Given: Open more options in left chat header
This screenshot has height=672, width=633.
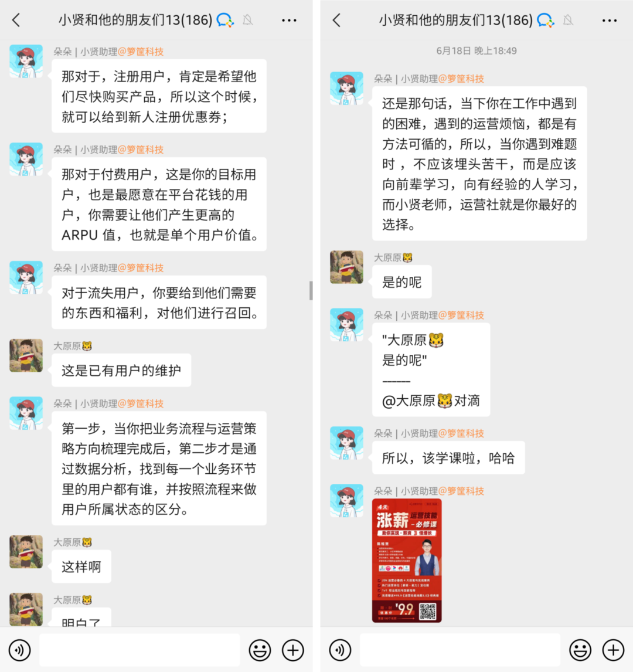Looking at the screenshot, I should [289, 20].
